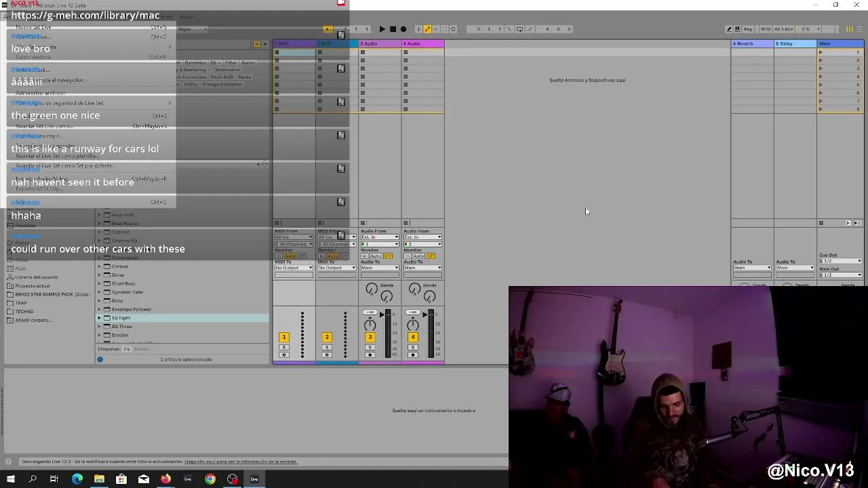
Task: Open B Delay Audio To Main dropdown
Action: (x=795, y=268)
